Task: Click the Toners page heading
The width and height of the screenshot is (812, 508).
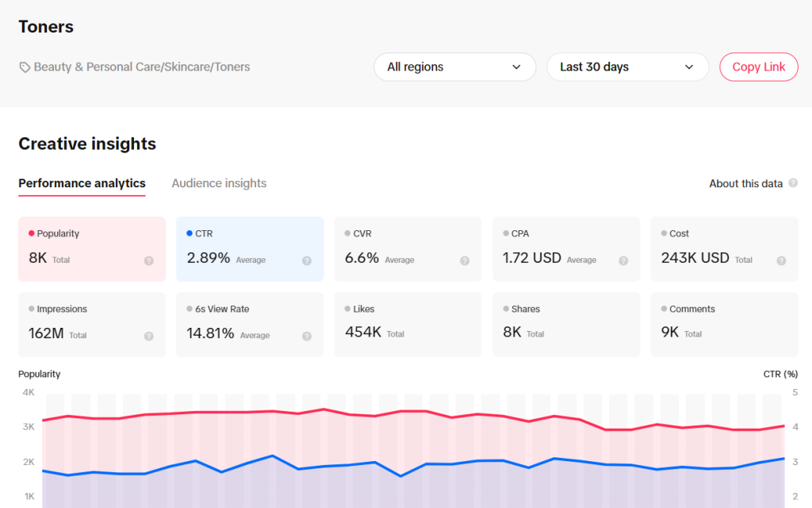Action: pyautogui.click(x=46, y=27)
